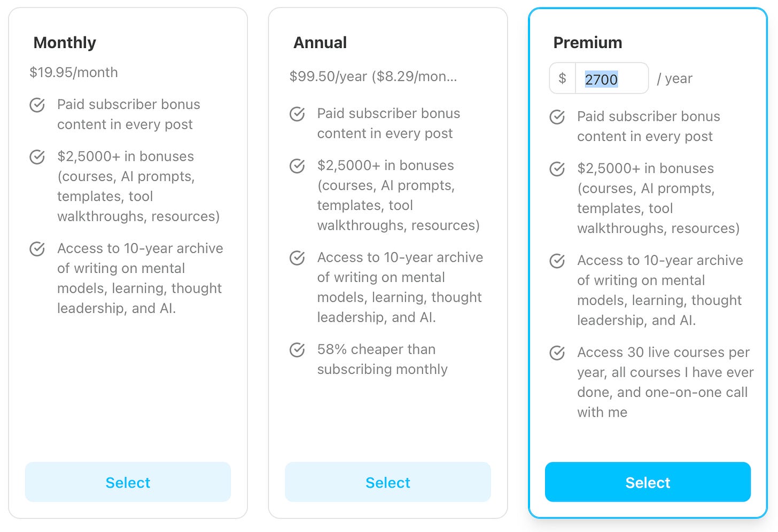Click the dollar sign prefix in Premium price box
This screenshot has height=532, width=778.
coord(562,79)
